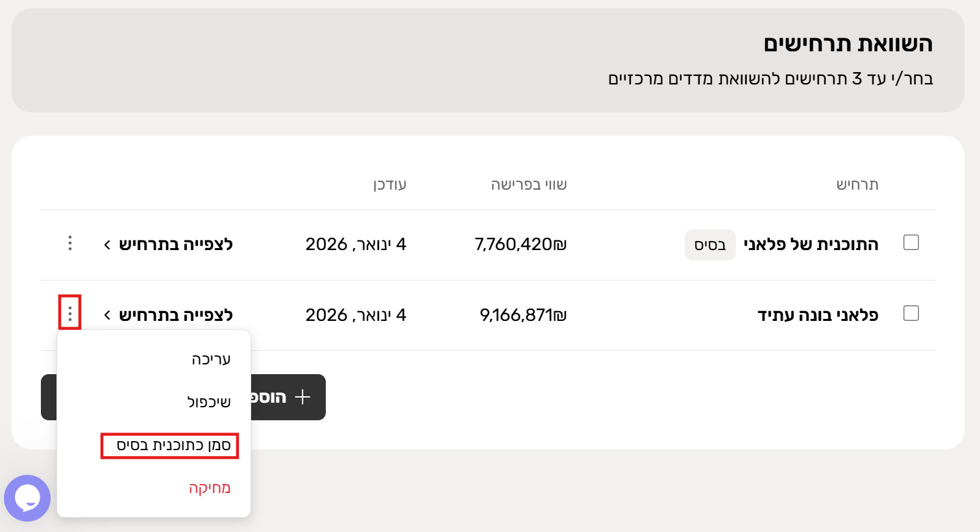View scenario link for פלאני בונה עתיד
This screenshot has height=532, width=980.
pyautogui.click(x=168, y=315)
